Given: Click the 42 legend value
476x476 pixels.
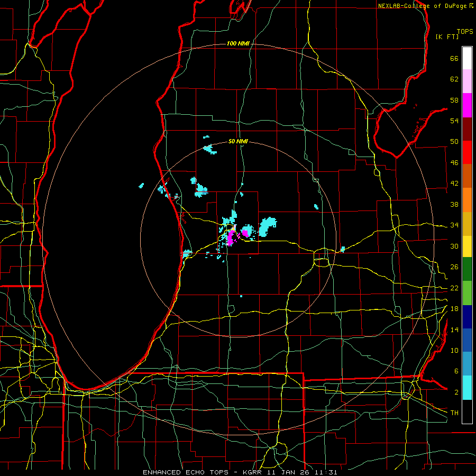Looking at the screenshot, I should click(x=454, y=184).
